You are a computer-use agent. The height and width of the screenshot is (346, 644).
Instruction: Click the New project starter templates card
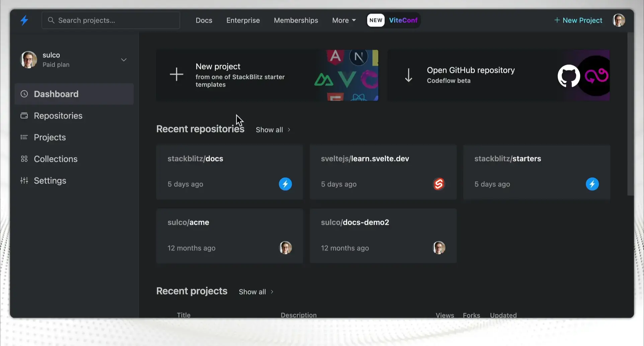point(267,75)
